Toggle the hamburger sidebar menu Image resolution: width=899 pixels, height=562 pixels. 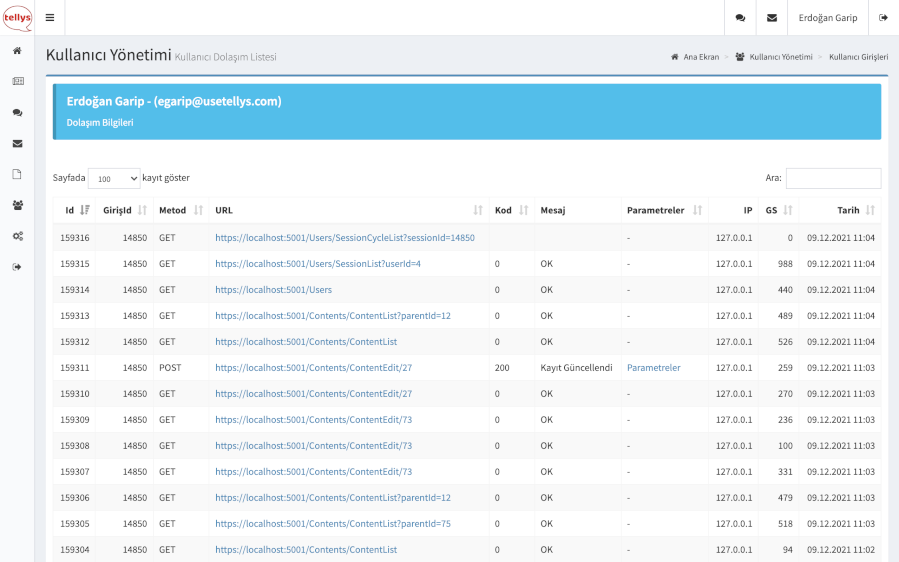click(x=50, y=17)
